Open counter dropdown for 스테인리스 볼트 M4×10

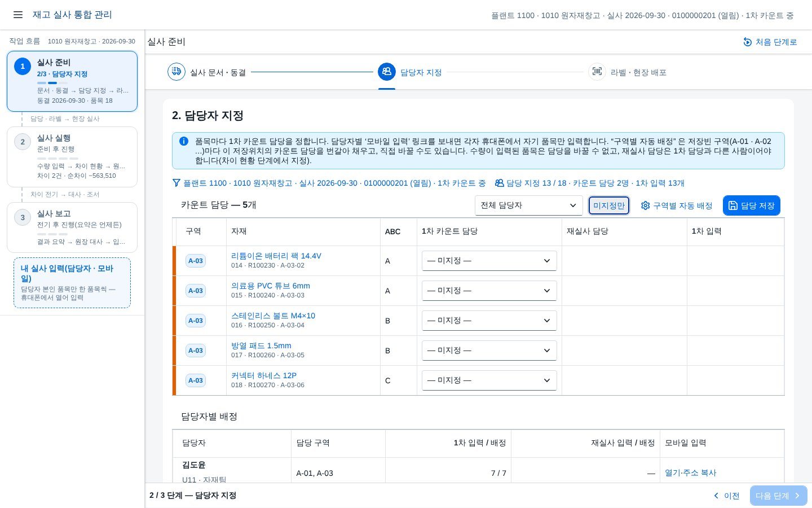pos(489,321)
